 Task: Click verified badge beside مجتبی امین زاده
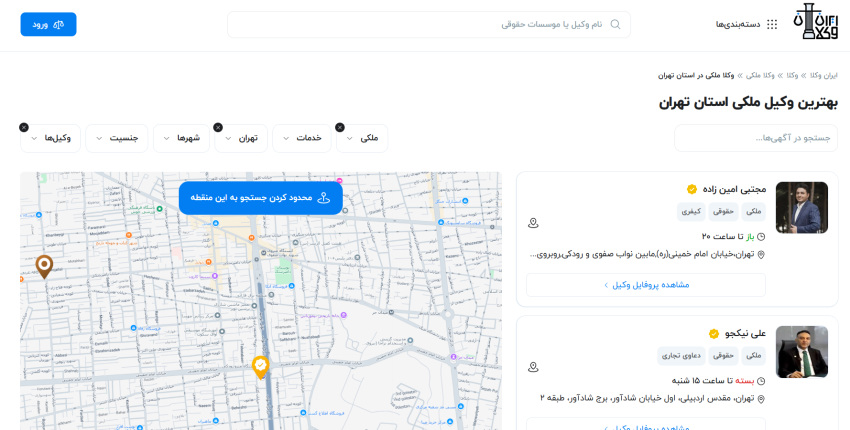[x=692, y=189]
